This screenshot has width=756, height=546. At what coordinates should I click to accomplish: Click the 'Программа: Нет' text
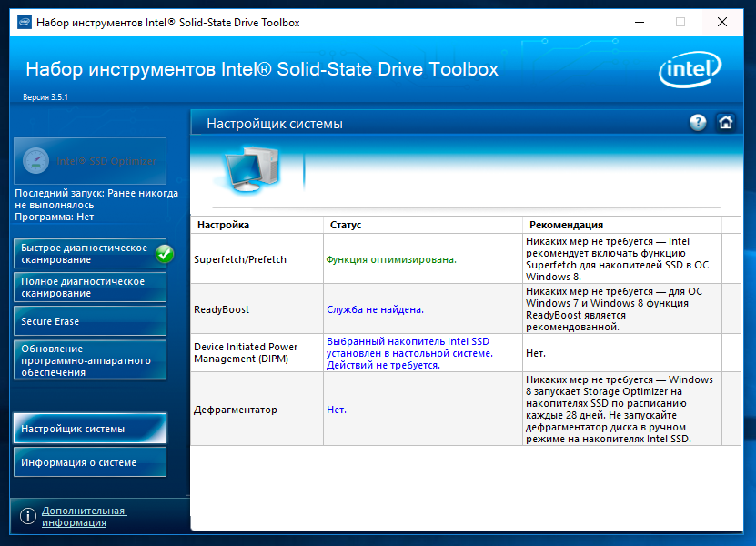point(54,217)
